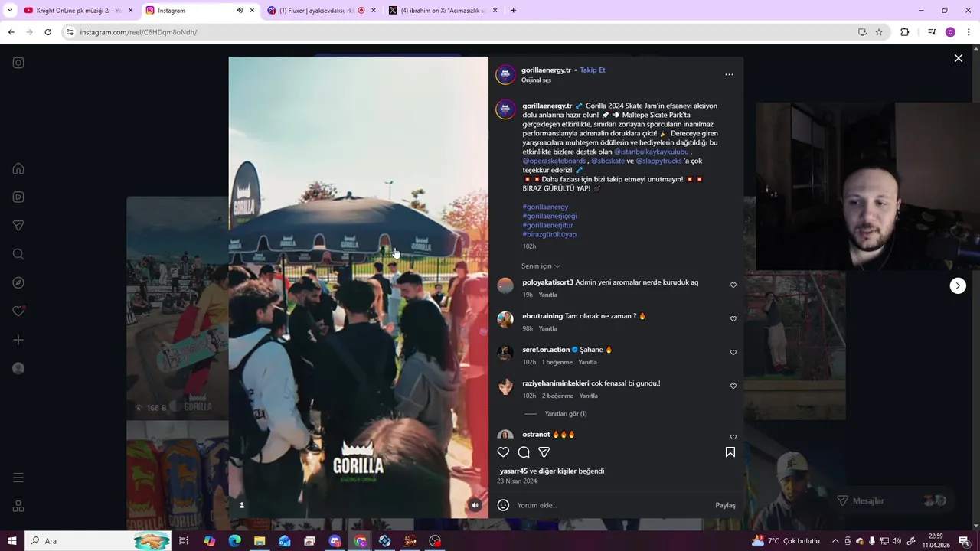
Task: Reply to ebrutraining's comment
Action: point(547,328)
